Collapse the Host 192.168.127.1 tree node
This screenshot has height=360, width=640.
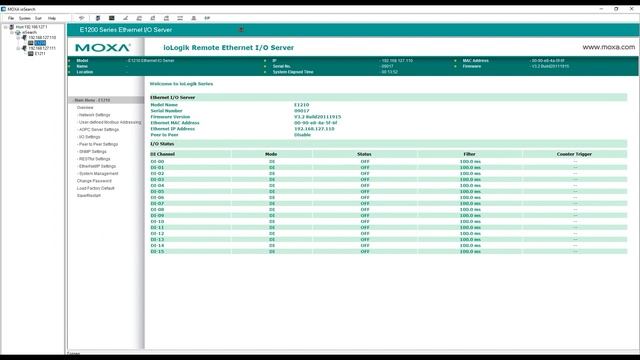(x=6, y=27)
